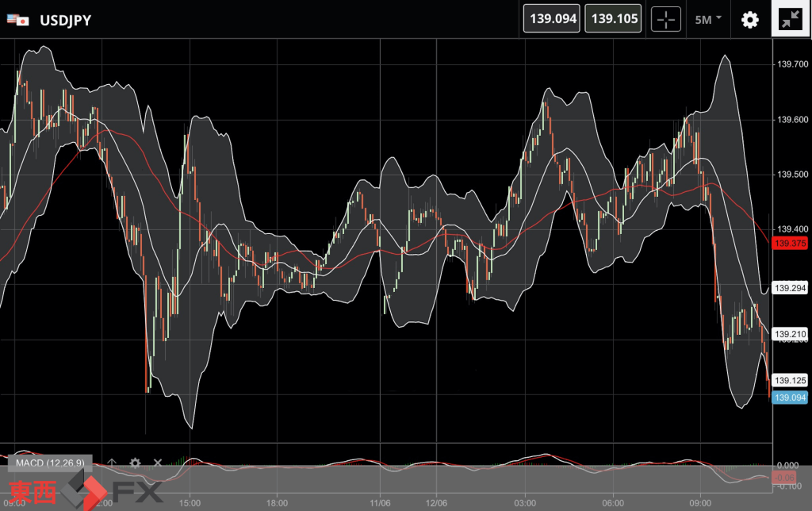Click the 139.500 axis label
The height and width of the screenshot is (511, 812).
coord(792,174)
